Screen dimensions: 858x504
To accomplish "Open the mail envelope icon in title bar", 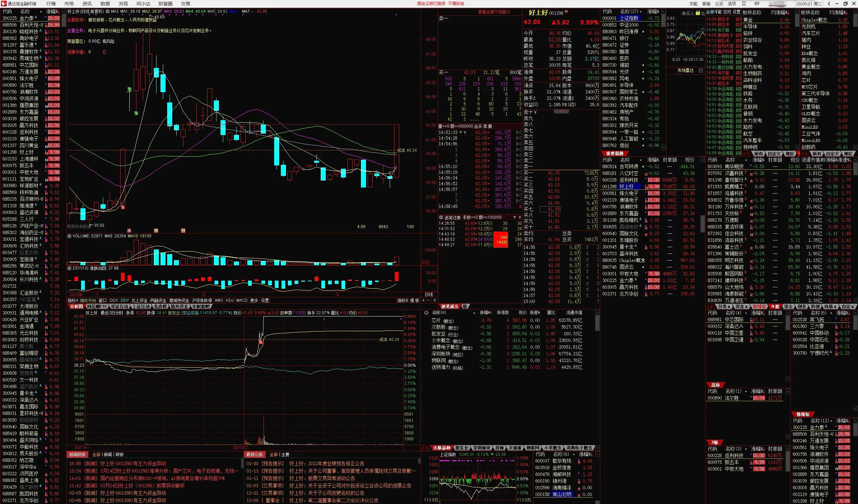I will coord(756,4).
